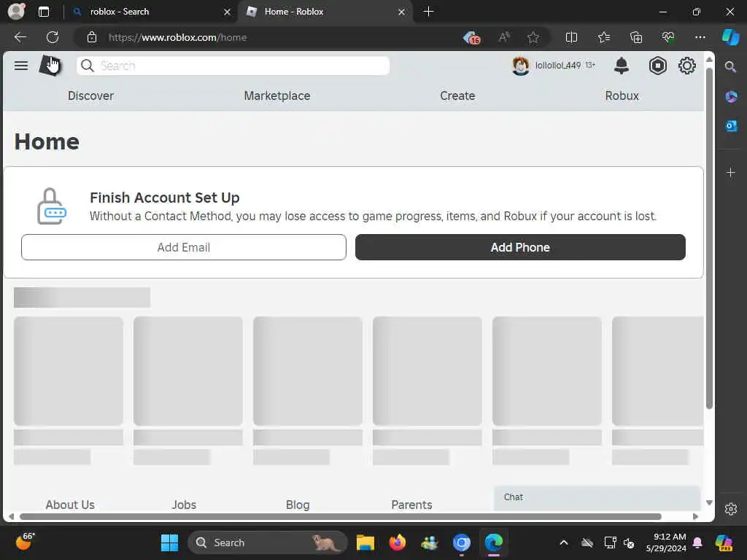Select the Home - Roblox tab
This screenshot has width=747, height=560.
pos(324,12)
